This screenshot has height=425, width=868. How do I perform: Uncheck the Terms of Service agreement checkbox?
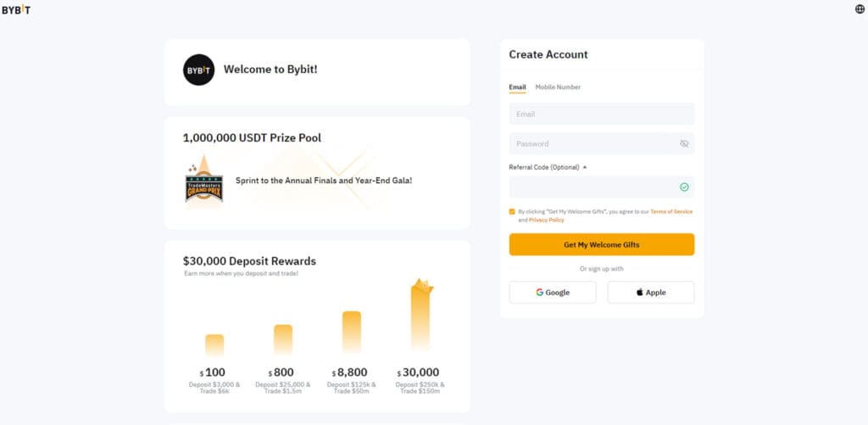(512, 212)
